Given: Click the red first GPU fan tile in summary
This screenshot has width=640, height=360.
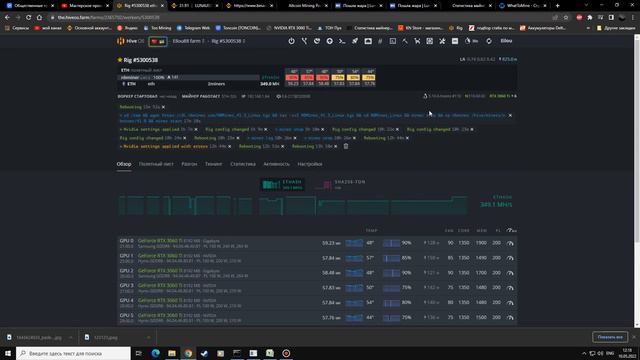Looking at the screenshot, I should click(292, 78).
